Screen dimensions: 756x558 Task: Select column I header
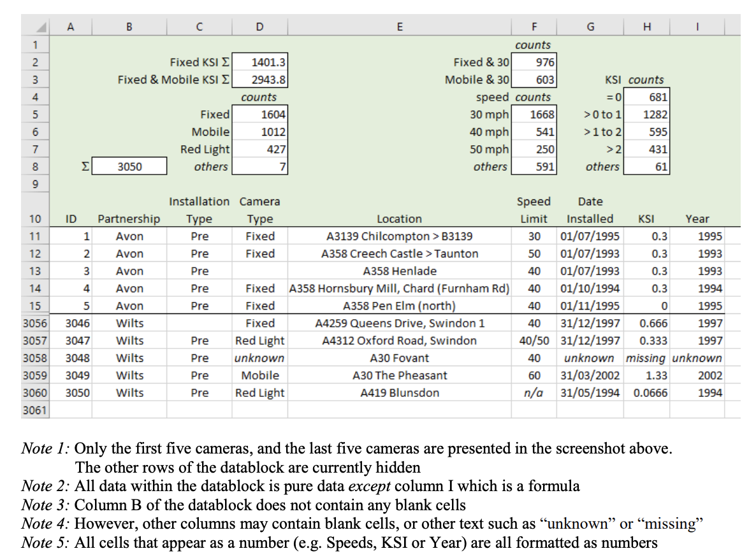697,27
